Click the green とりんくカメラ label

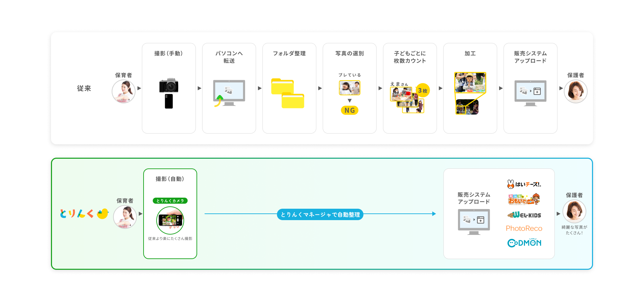170,201
